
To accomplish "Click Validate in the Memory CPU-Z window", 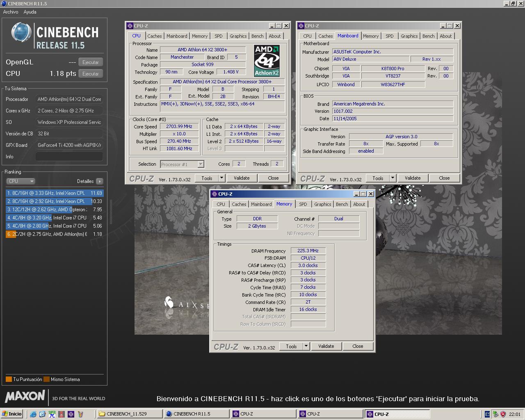I will pyautogui.click(x=326, y=346).
